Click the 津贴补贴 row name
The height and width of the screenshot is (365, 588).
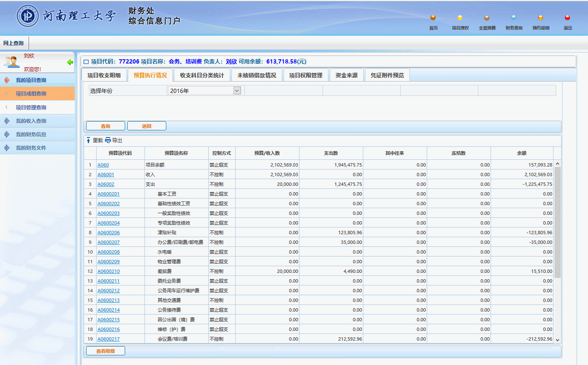(167, 233)
